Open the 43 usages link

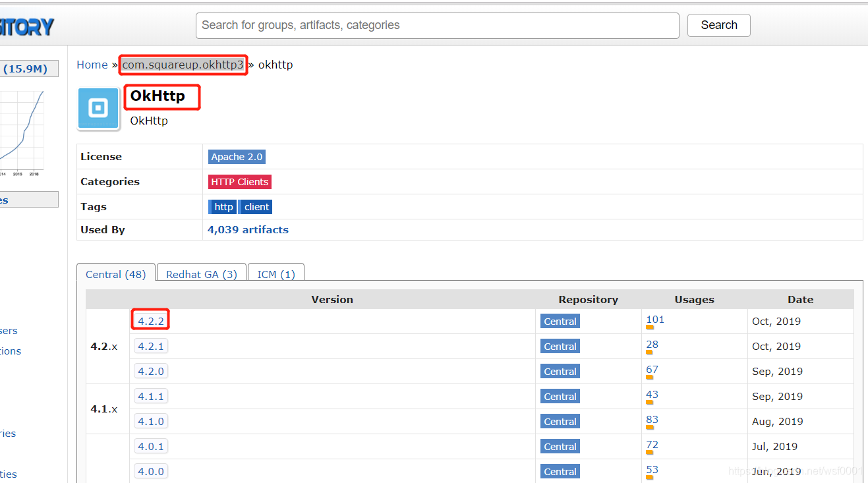click(x=652, y=395)
